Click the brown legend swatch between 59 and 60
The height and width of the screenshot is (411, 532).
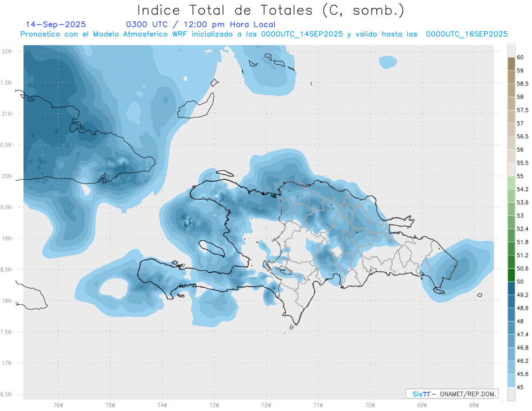(511, 64)
